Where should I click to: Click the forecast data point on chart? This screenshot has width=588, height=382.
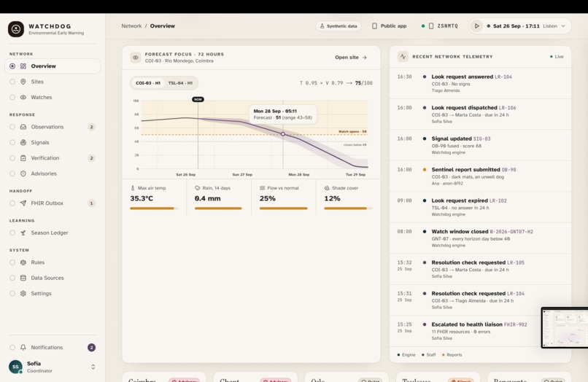click(283, 134)
